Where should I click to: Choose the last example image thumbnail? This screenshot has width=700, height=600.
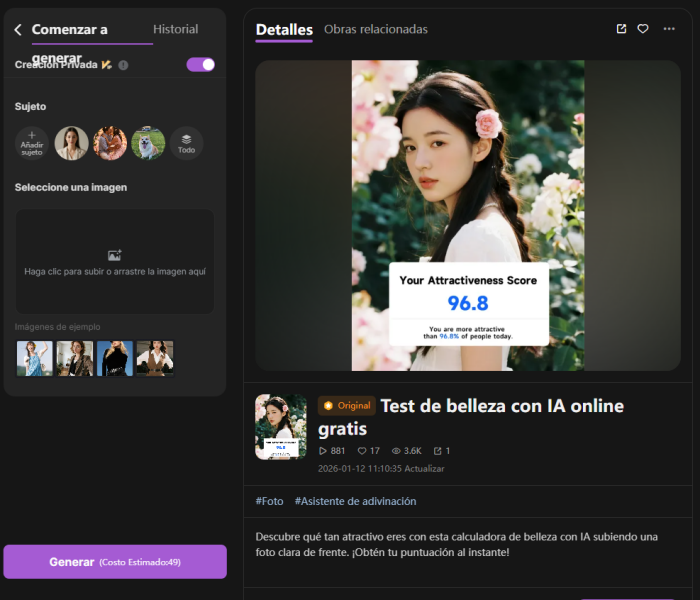154,358
